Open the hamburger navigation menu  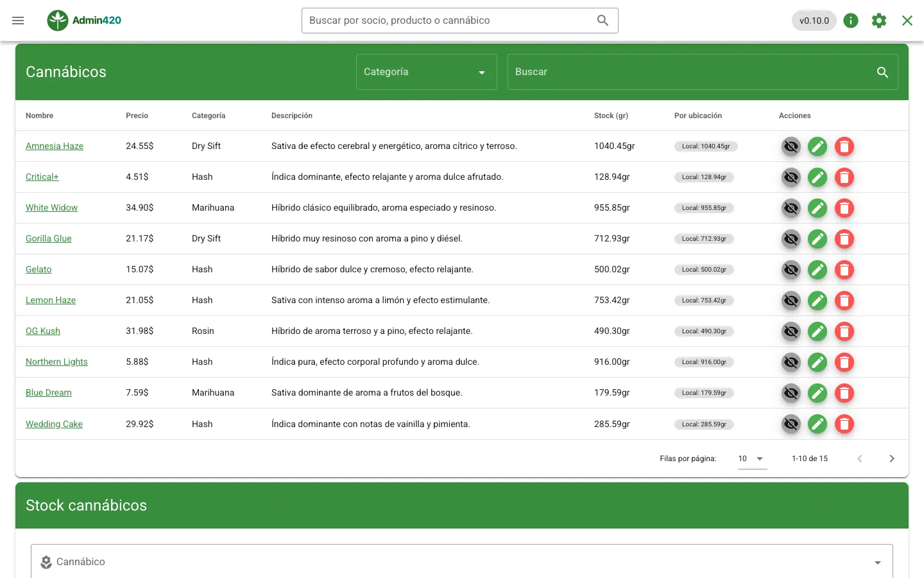coord(18,21)
